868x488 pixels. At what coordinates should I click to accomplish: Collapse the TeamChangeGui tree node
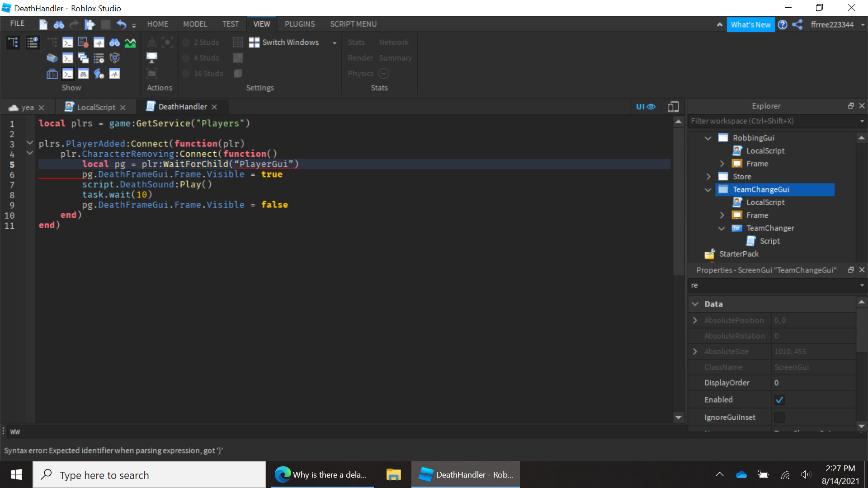[708, 189]
